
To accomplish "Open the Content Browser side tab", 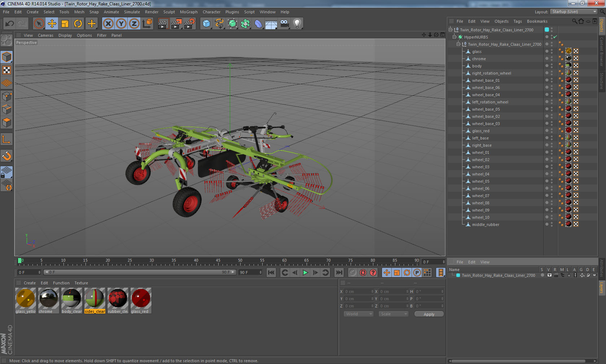I will (x=602, y=51).
